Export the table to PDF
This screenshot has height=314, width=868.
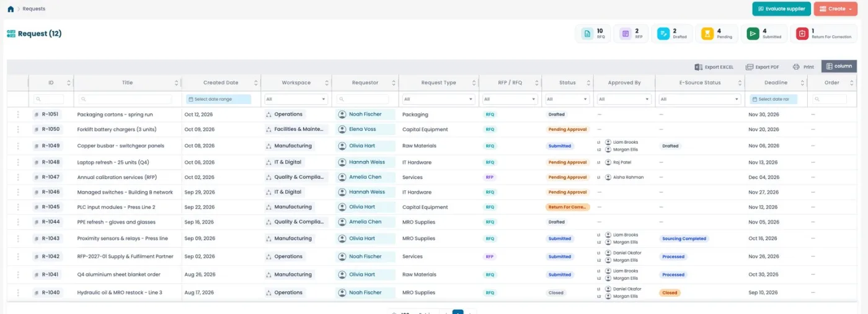click(762, 67)
